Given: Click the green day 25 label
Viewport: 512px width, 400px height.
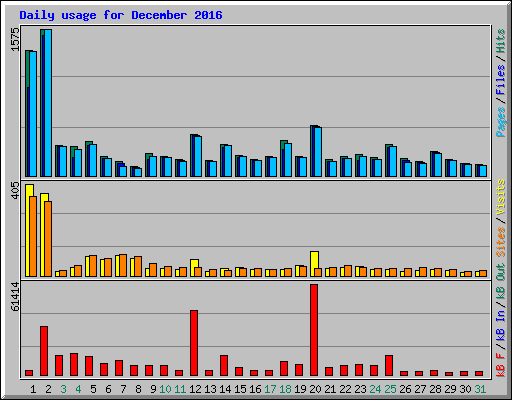Looking at the screenshot, I should (390, 389).
